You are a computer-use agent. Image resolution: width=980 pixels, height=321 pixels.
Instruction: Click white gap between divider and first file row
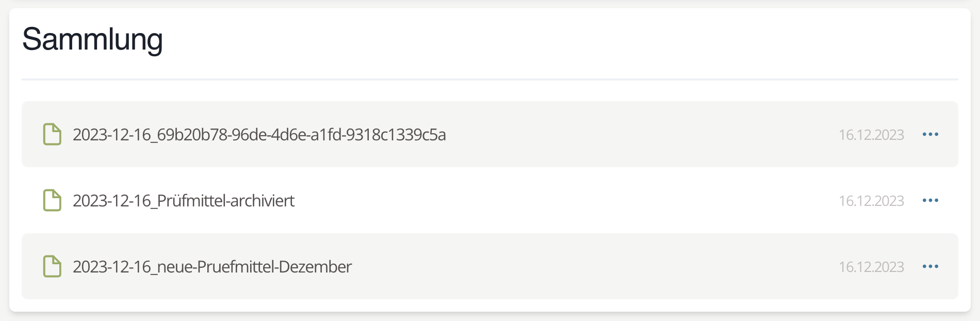[x=490, y=91]
